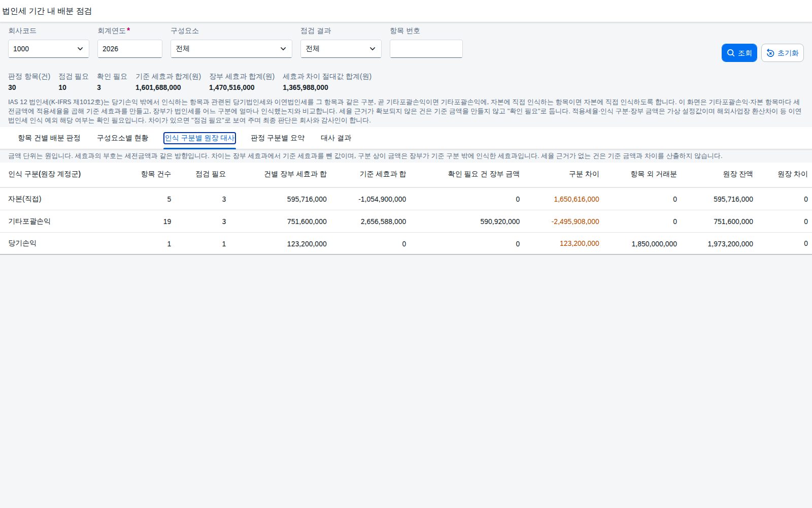812x508 pixels.
Task: Click the 초기화 reset button
Action: click(x=782, y=53)
